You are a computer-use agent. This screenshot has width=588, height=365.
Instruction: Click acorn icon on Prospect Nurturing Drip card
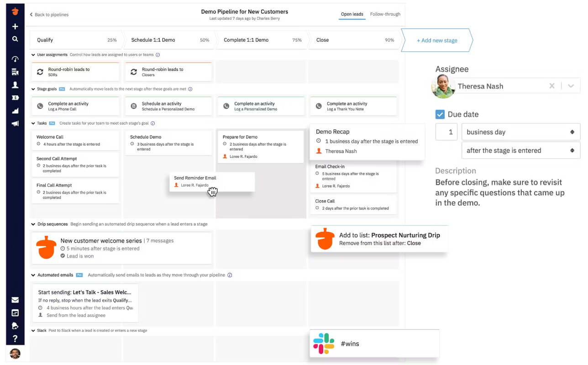[x=325, y=239]
